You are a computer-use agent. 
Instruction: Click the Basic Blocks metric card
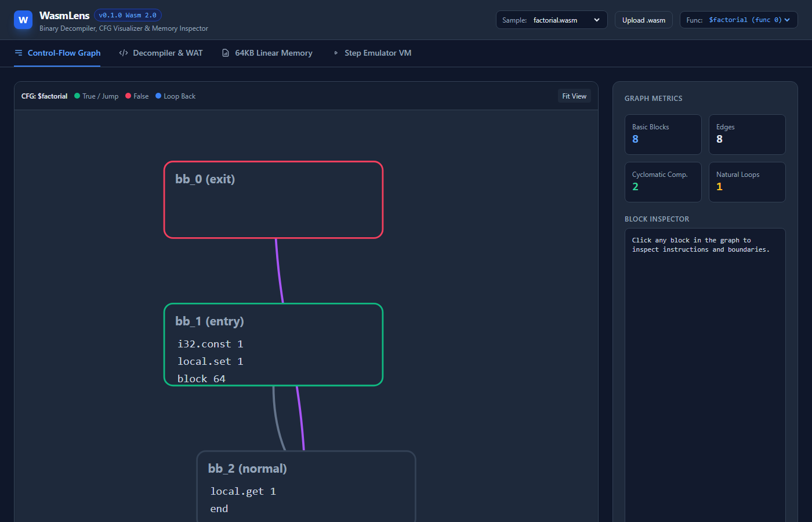(x=663, y=135)
